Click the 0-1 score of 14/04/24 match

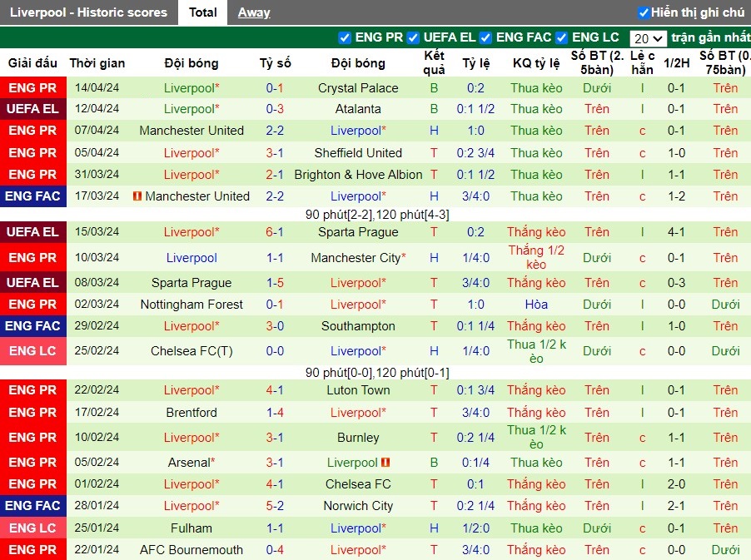click(275, 88)
